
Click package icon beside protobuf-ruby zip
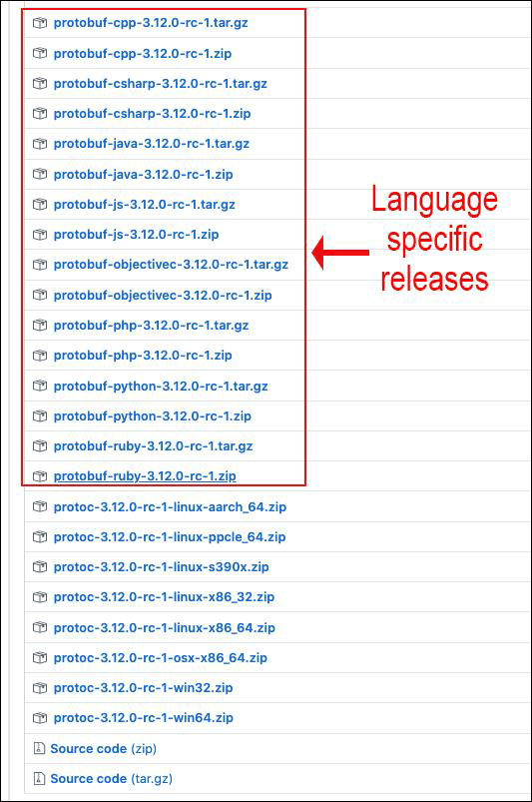40,476
